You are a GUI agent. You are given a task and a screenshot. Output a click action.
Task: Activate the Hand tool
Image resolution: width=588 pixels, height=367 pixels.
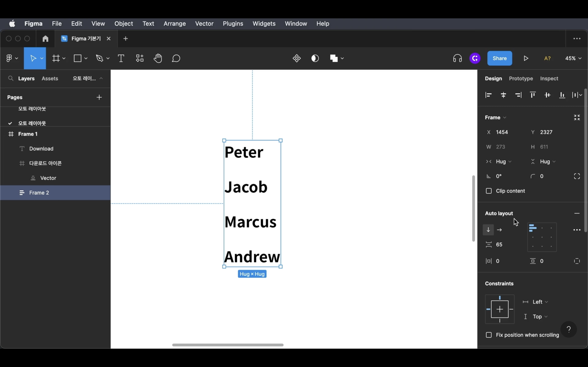click(158, 59)
